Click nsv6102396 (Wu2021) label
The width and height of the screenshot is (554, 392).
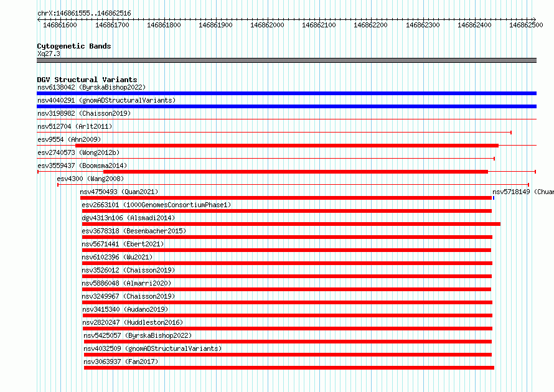(117, 257)
